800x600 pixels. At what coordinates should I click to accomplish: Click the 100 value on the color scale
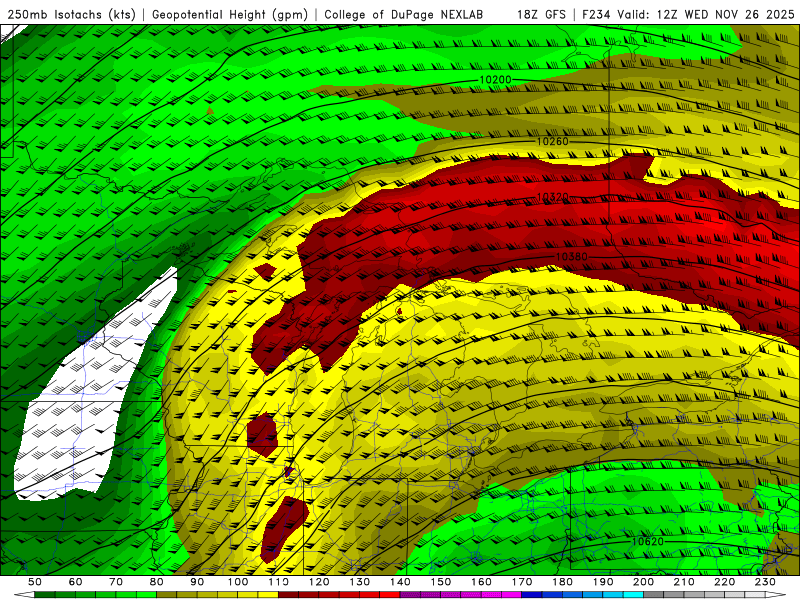point(238,582)
